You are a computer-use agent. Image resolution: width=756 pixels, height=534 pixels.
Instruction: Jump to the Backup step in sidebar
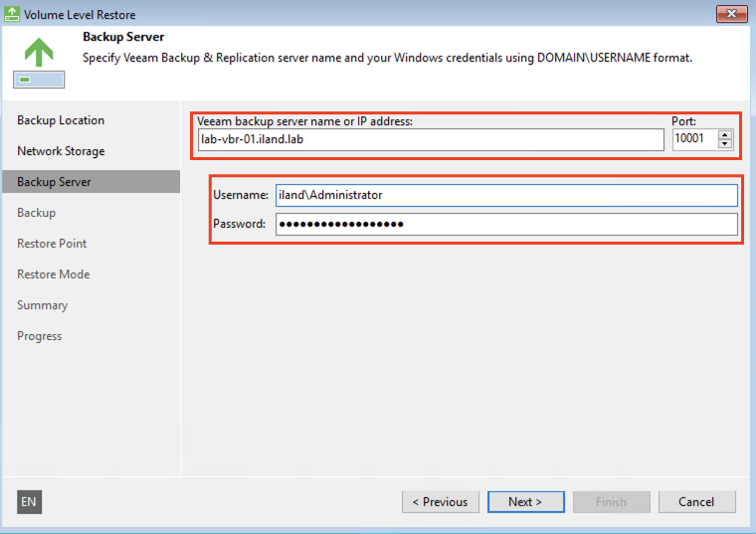[37, 213]
